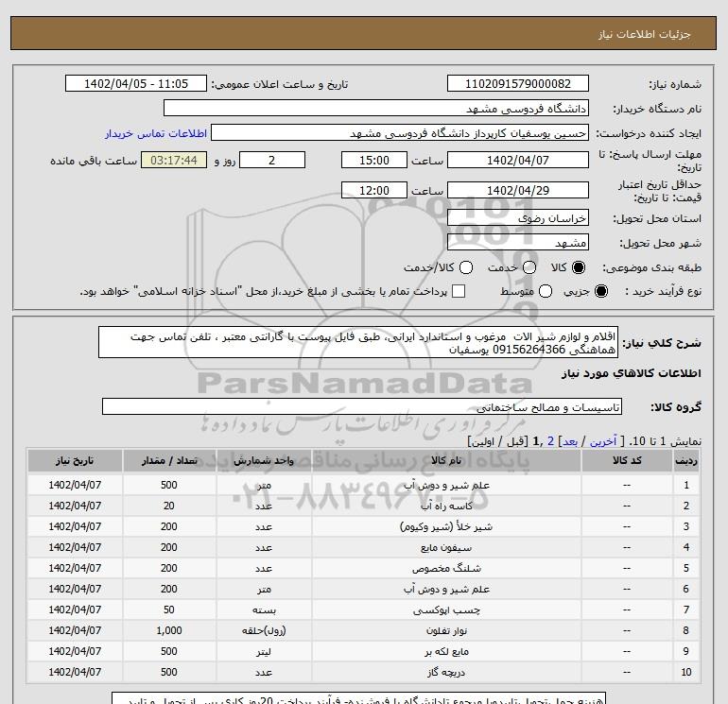The height and width of the screenshot is (704, 728).
Task: Click the شرح کلی نیاز description box
Action: (358, 342)
